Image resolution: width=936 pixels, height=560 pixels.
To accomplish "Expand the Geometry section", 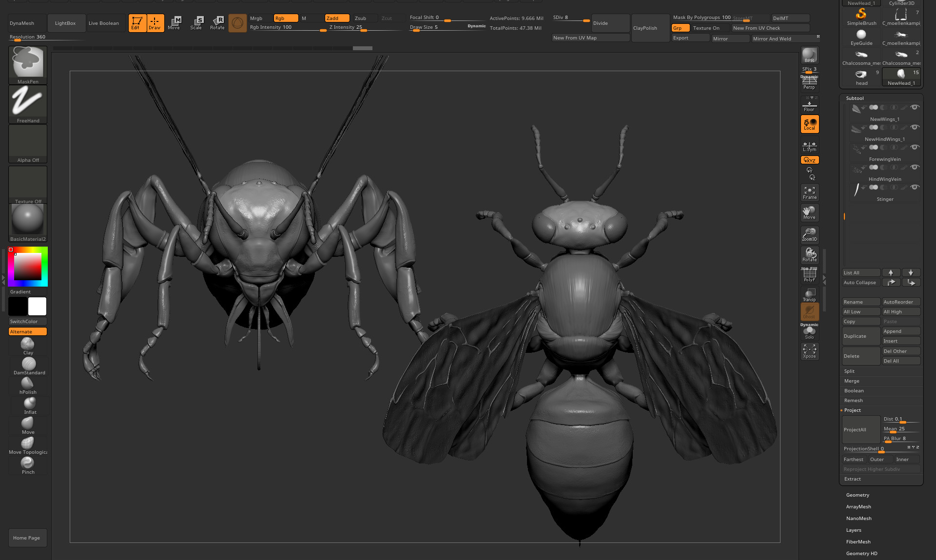I will [858, 495].
